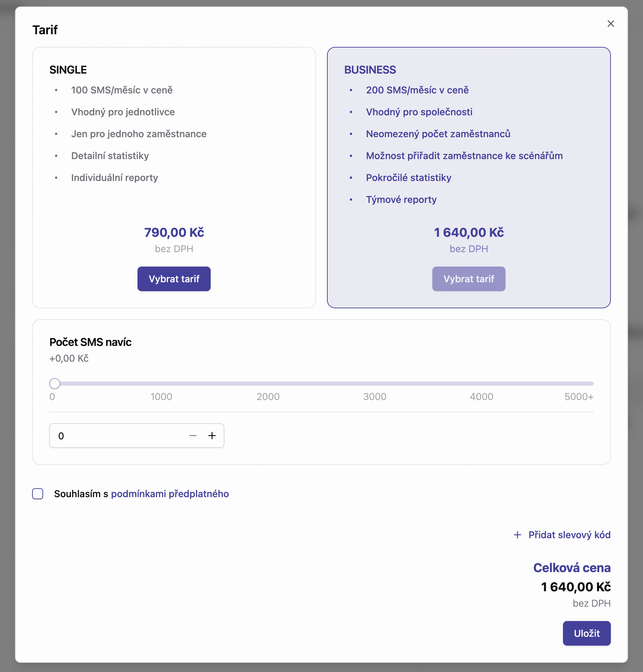Save the tariff with the Uložit button

click(x=587, y=633)
